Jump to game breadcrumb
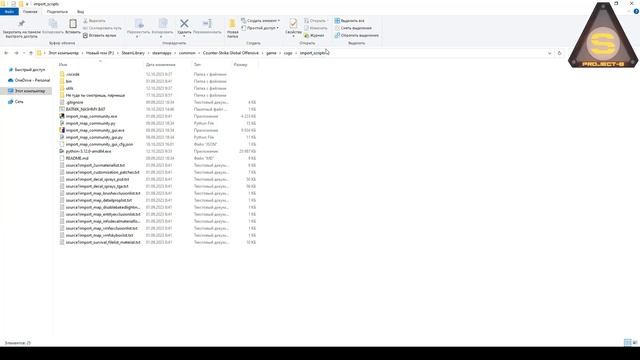The height and width of the screenshot is (360, 640). click(x=271, y=53)
